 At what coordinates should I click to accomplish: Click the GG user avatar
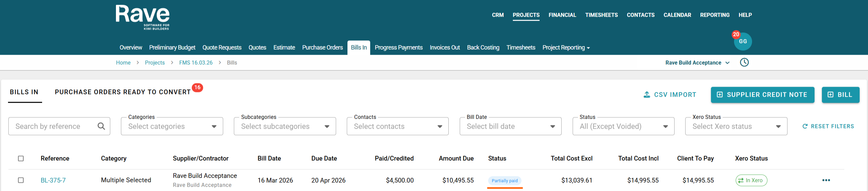[743, 41]
